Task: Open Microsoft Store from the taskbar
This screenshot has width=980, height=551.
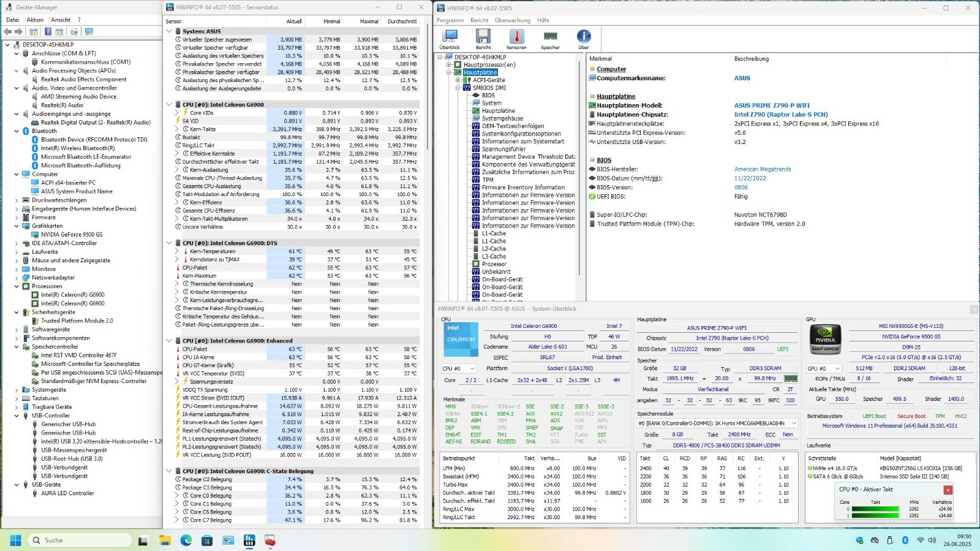Action: pos(207,540)
